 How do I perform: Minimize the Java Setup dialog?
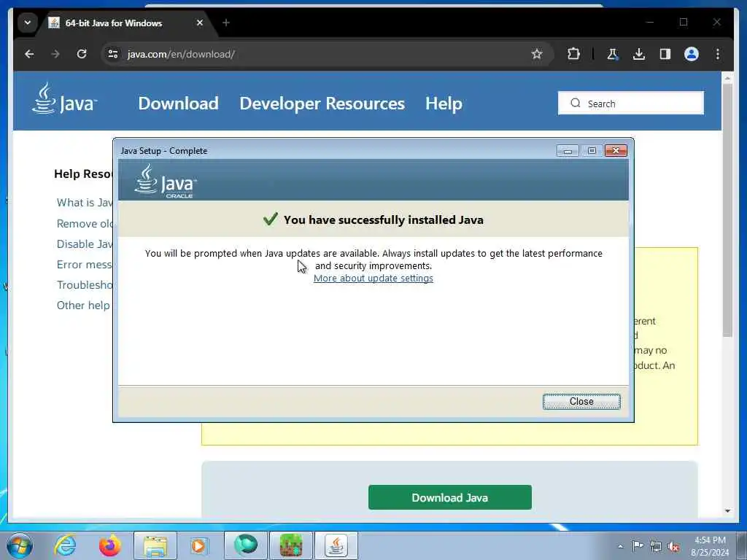tap(568, 150)
